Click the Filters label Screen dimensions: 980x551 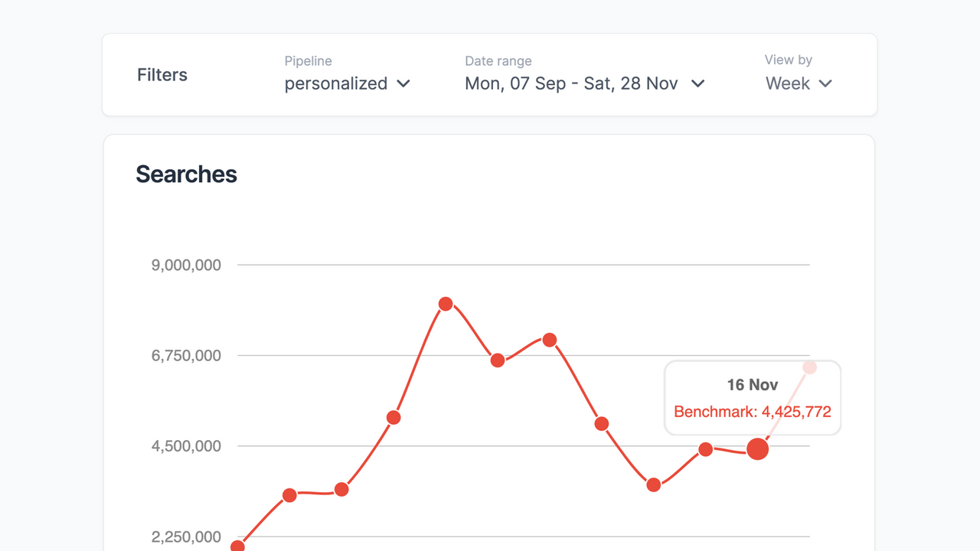[162, 74]
